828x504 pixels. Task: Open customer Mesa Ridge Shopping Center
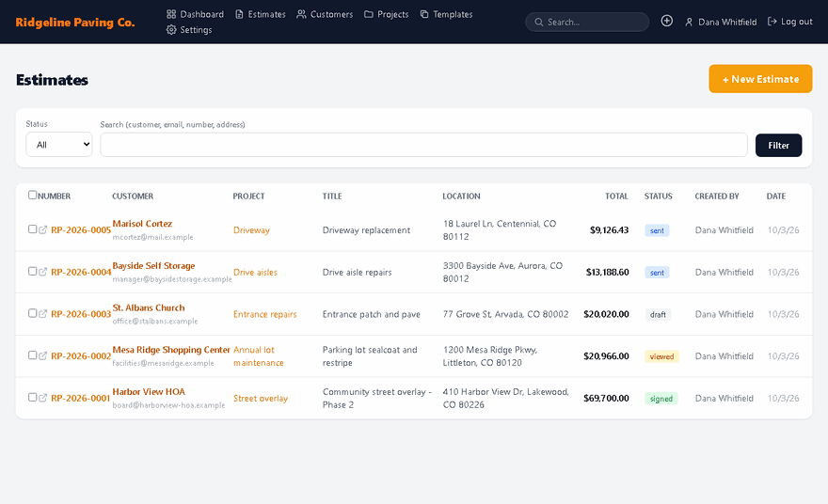(x=171, y=350)
